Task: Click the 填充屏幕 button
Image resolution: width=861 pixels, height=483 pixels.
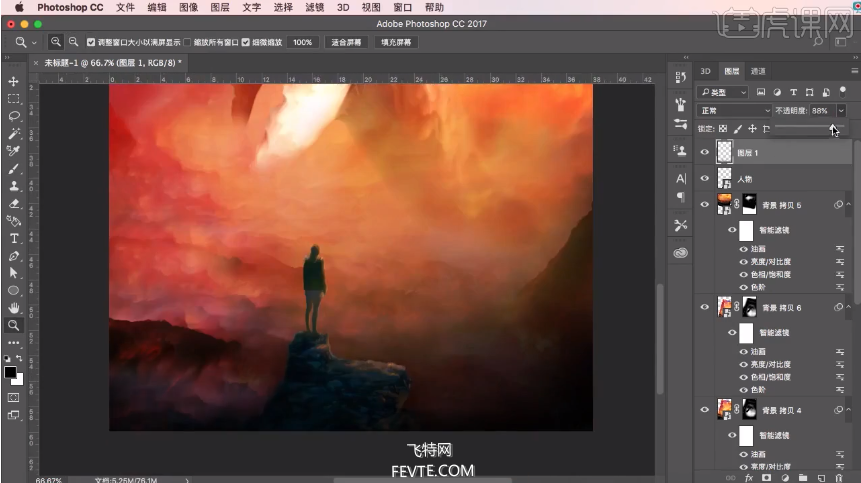Action: pyautogui.click(x=396, y=42)
